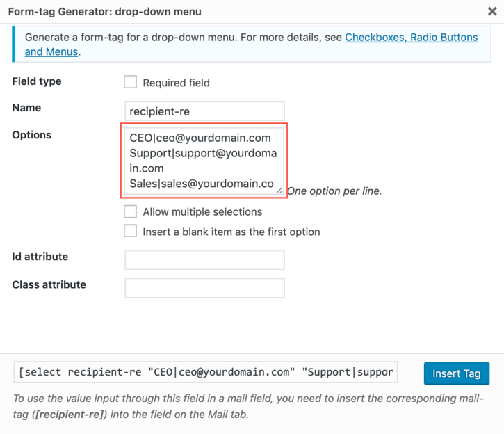Viewport: 504px width, 434px height.
Task: Click the Options row label
Action: click(32, 135)
